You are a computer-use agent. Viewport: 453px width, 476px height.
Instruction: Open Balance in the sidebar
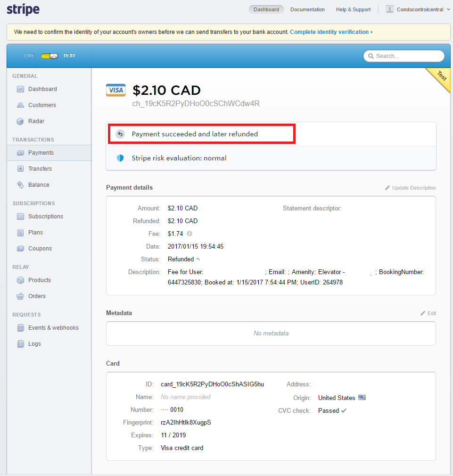click(39, 185)
